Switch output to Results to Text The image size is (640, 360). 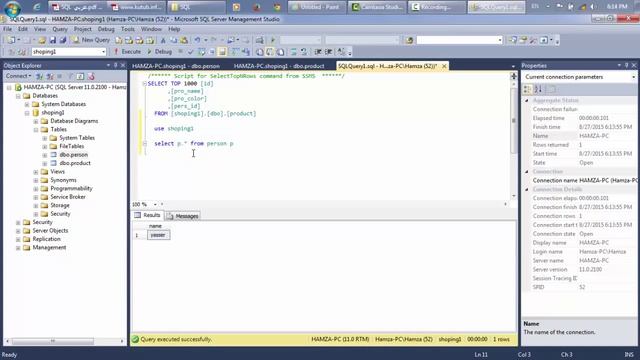[260, 52]
